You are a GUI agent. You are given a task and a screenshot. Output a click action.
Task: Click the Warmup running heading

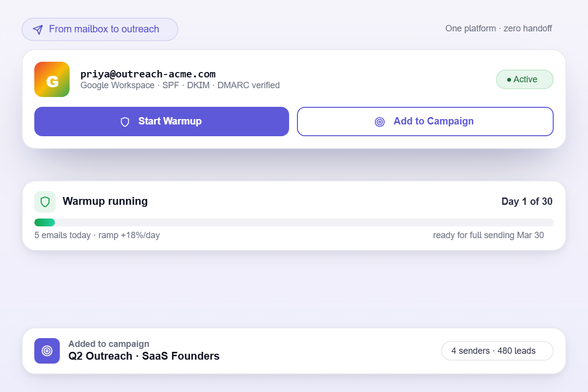click(105, 201)
